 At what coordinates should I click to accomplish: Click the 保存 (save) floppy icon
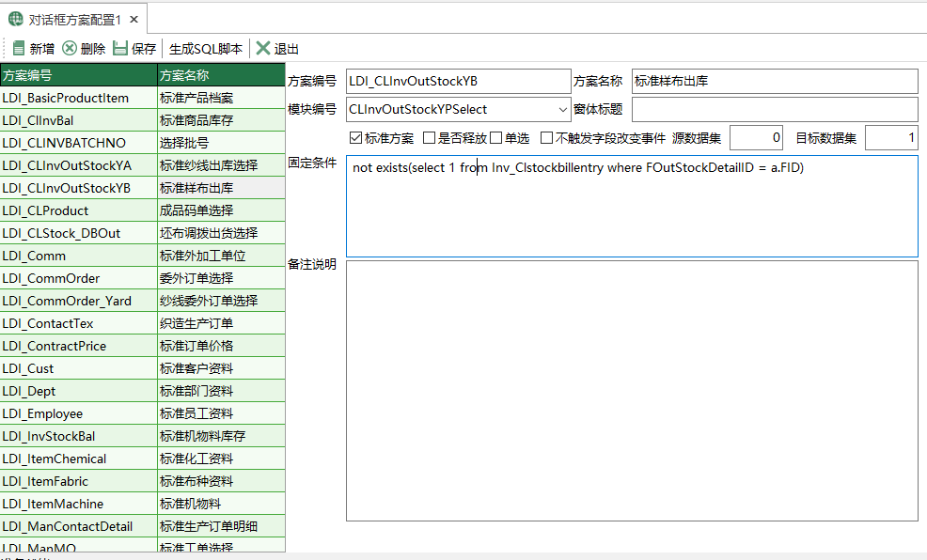[x=120, y=49]
